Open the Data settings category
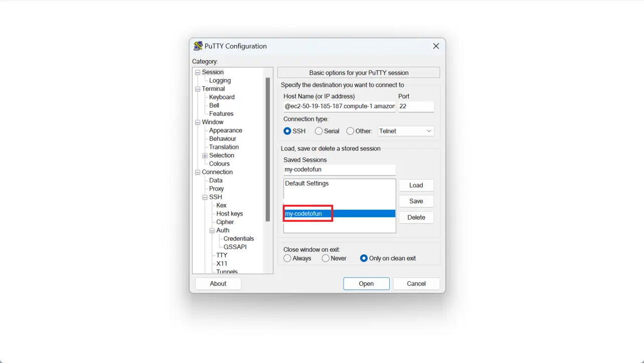Screen dimensions: 644x363 coord(216,180)
